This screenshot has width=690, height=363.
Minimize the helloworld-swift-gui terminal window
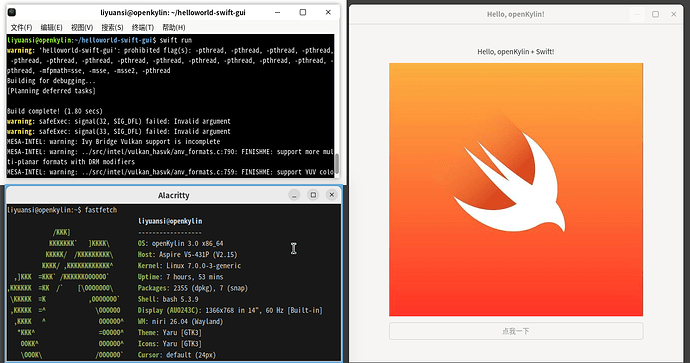pos(277,12)
